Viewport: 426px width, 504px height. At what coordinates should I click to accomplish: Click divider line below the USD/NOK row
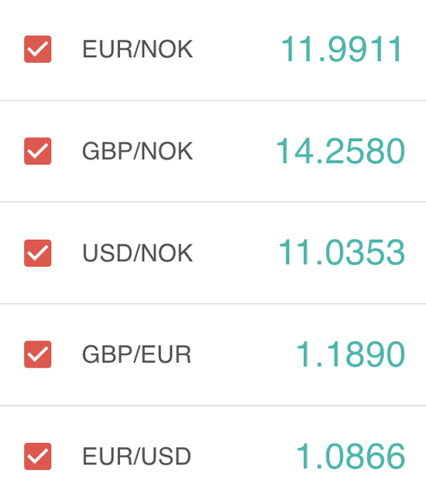(x=213, y=303)
